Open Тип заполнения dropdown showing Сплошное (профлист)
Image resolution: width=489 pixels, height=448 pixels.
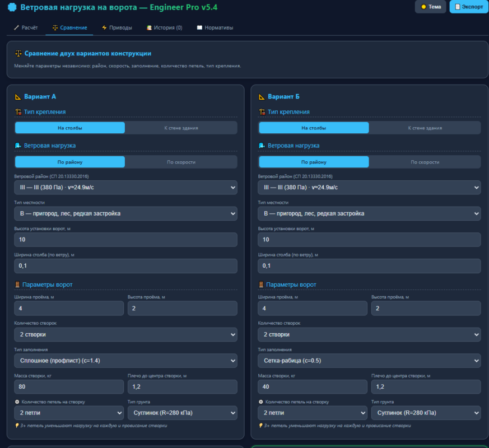(x=125, y=361)
